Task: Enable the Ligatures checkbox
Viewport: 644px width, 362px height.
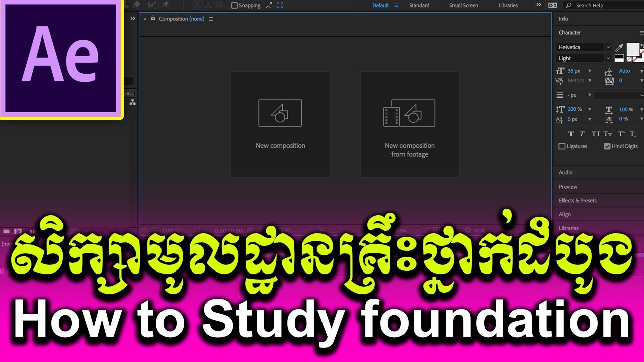Action: click(562, 146)
